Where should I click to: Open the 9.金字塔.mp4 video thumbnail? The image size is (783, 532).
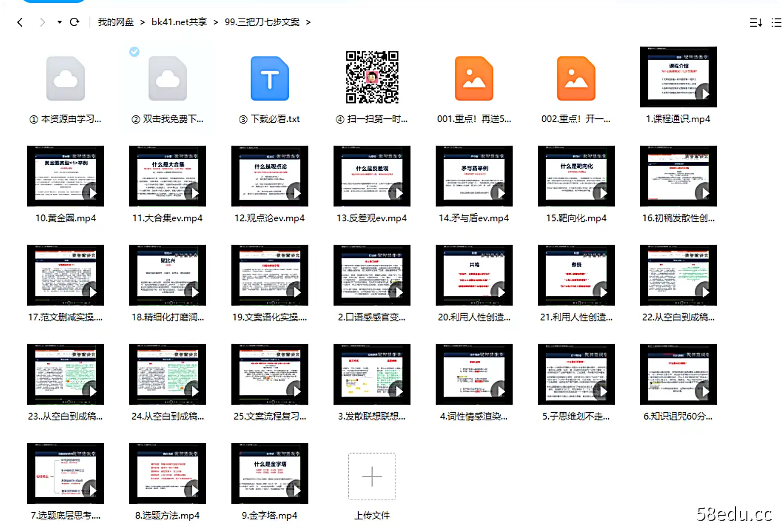click(x=269, y=473)
